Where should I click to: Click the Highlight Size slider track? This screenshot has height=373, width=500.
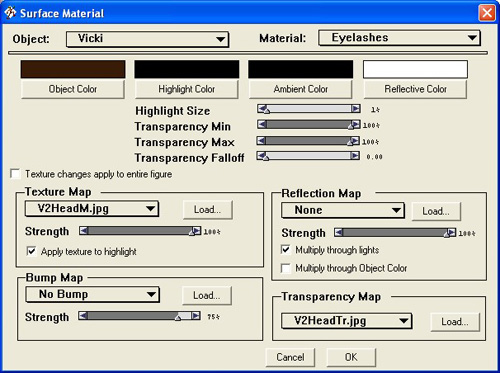pyautogui.click(x=309, y=108)
